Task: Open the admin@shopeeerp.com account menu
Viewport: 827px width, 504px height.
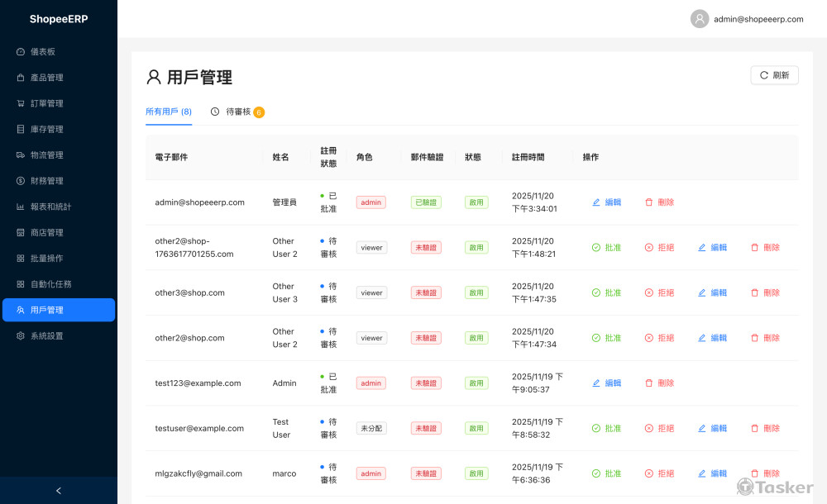Action: click(x=758, y=19)
